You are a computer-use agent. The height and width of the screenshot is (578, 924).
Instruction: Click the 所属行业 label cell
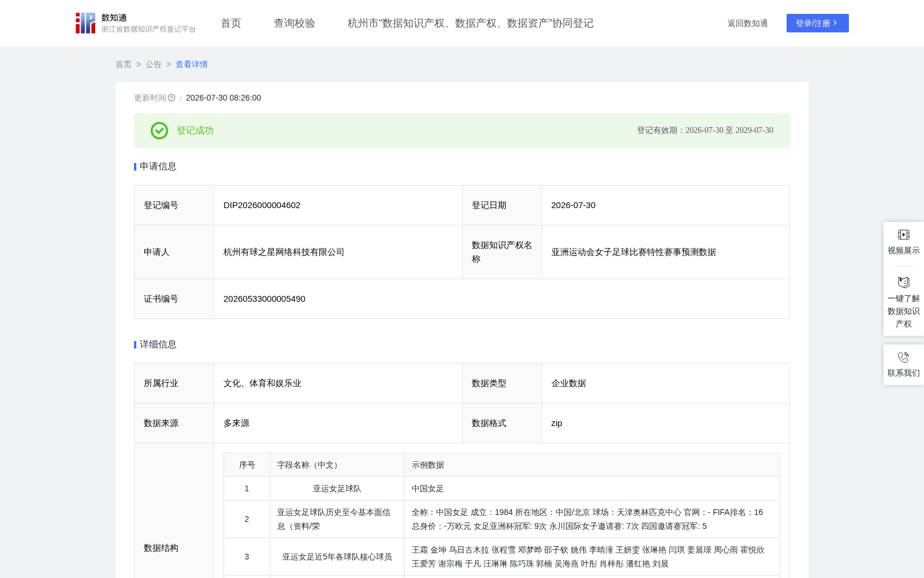point(174,383)
